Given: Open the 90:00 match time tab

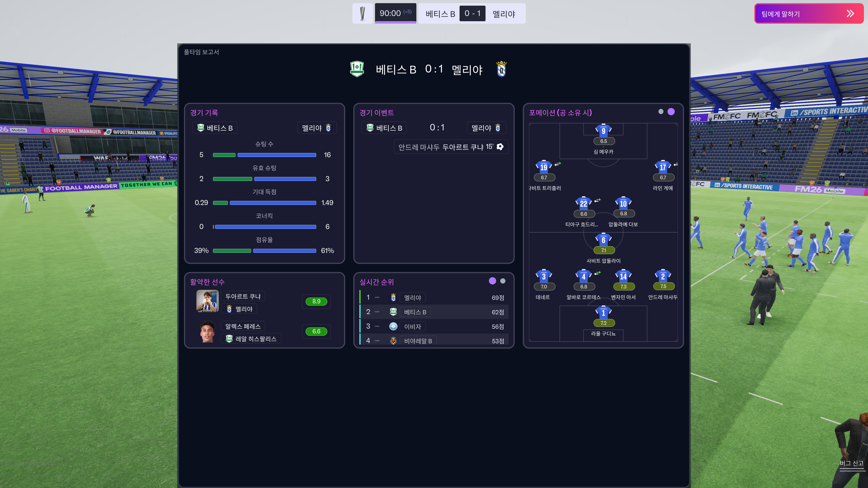Looking at the screenshot, I should [395, 13].
